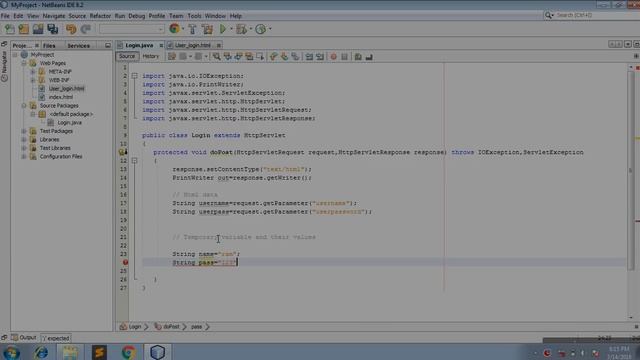The width and height of the screenshot is (640, 360).
Task: Click the Shift Line Left icon
Action: 309,57
